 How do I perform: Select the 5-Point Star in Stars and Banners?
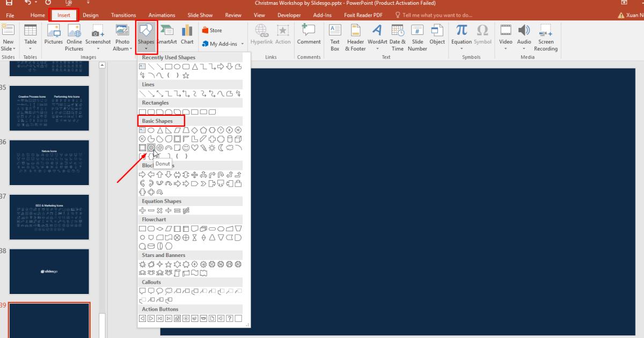point(169,264)
